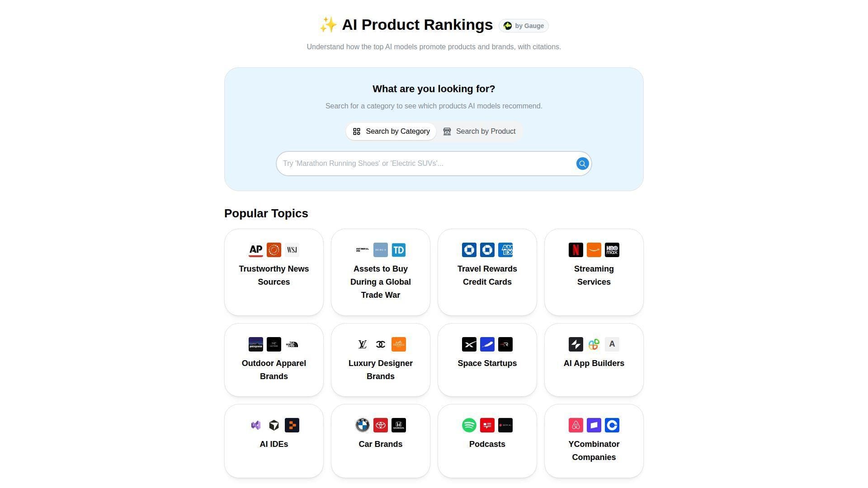868x488 pixels.
Task: Click the Coinbase icon in YCombinator Companies
Action: pos(612,425)
